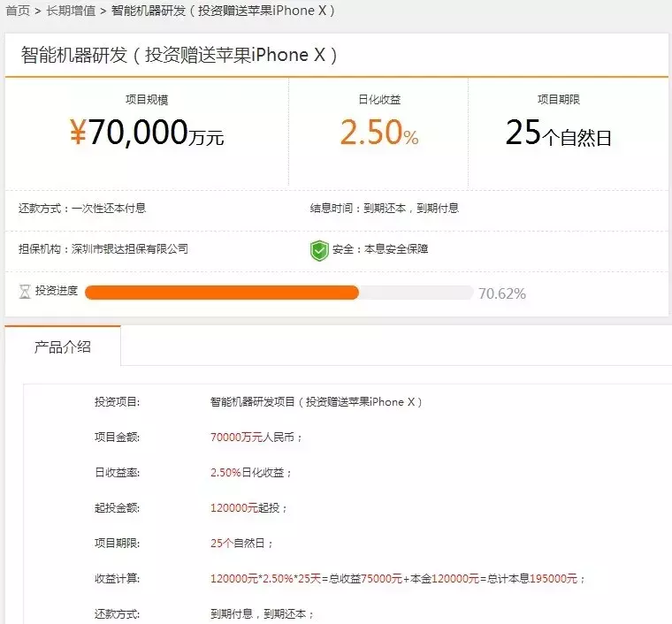Click the 2.50%日化收益 detail value
The width and height of the screenshot is (672, 624).
click(251, 472)
